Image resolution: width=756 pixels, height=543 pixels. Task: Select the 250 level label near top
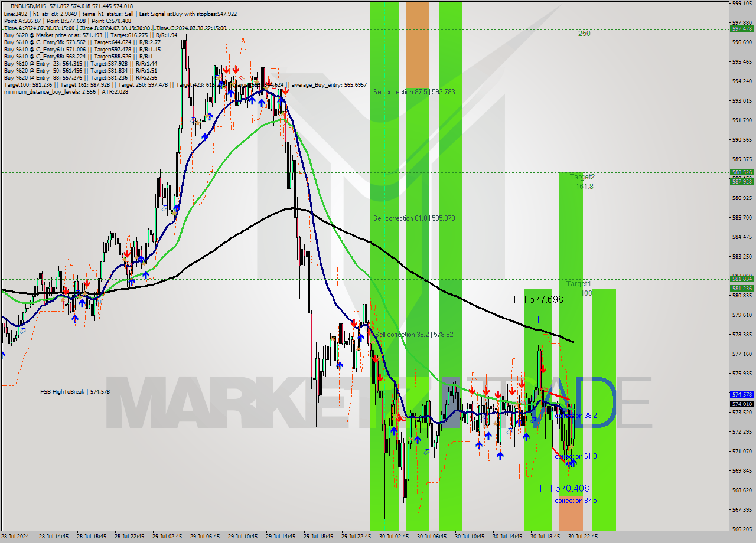pyautogui.click(x=584, y=34)
